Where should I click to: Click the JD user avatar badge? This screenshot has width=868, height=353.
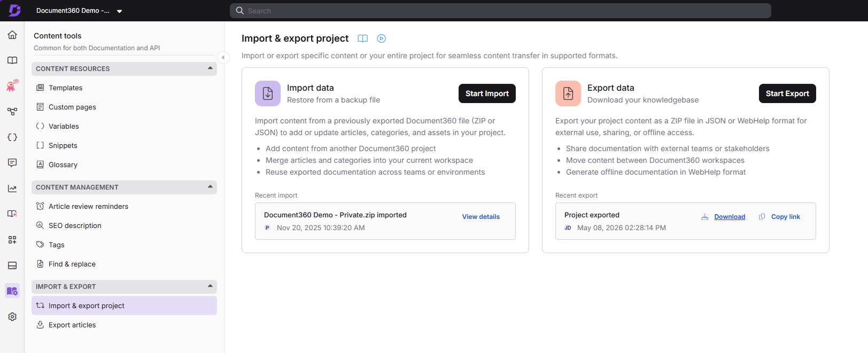coord(568,228)
